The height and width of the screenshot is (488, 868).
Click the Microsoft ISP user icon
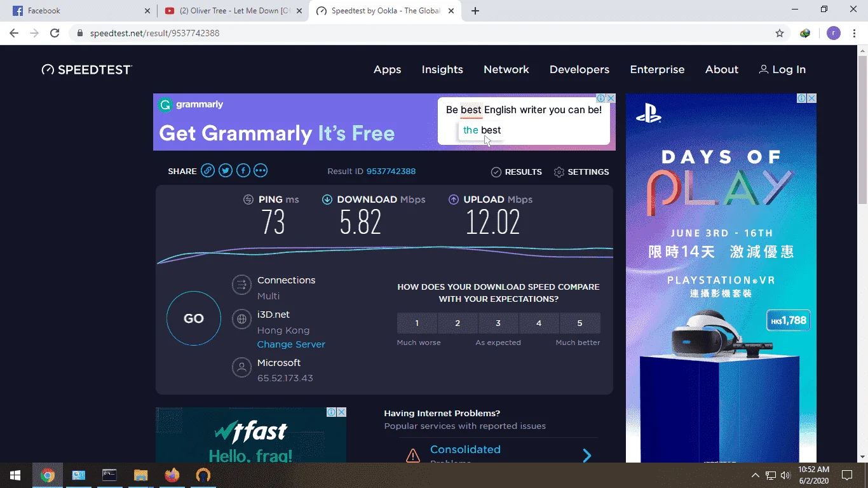pyautogui.click(x=241, y=367)
